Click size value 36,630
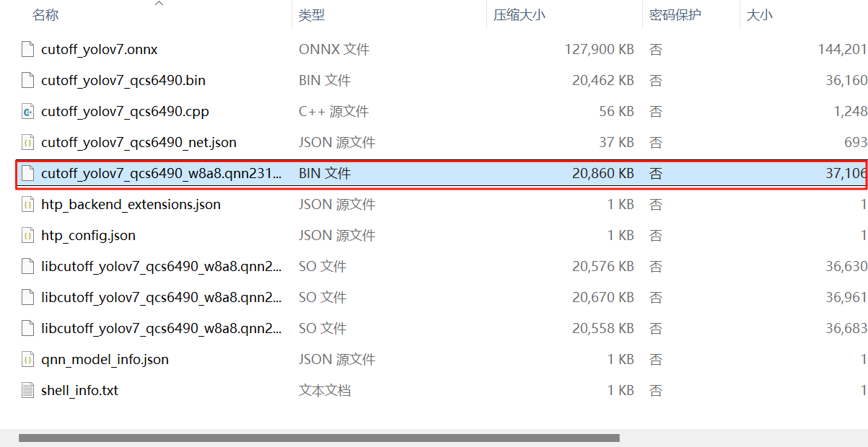Screen dimensions: 868x447 [x=846, y=267]
